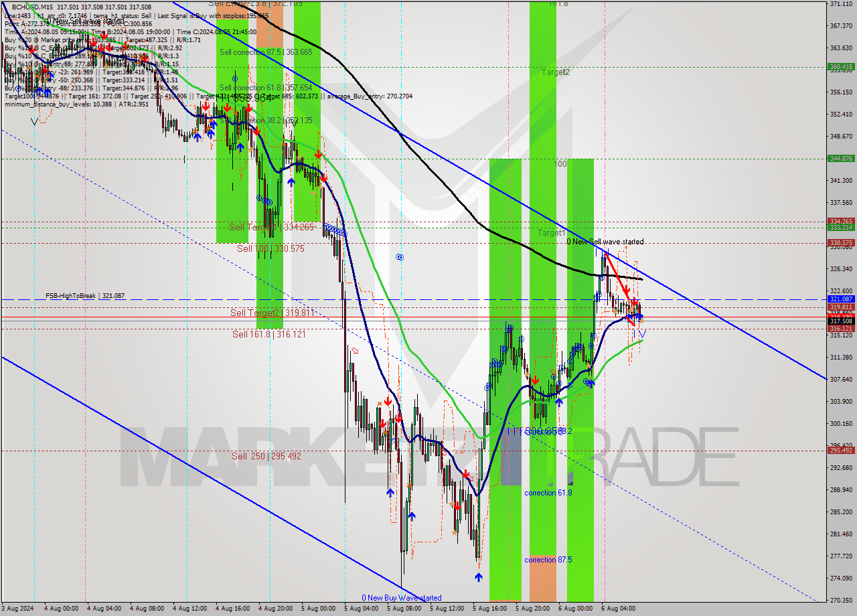This screenshot has height=616, width=857.
Task: Select the FSB-HighToBreak | 321.087 label
Action: [x=85, y=295]
